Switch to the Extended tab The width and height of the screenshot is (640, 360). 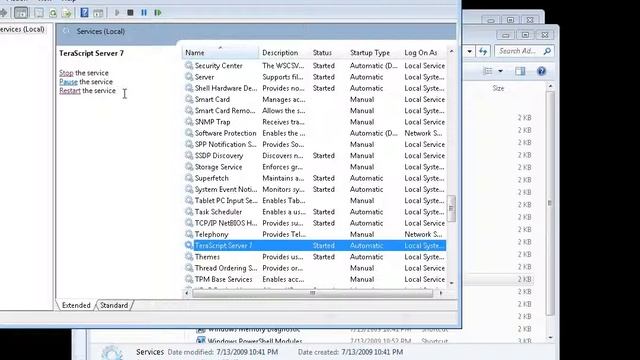(76, 305)
